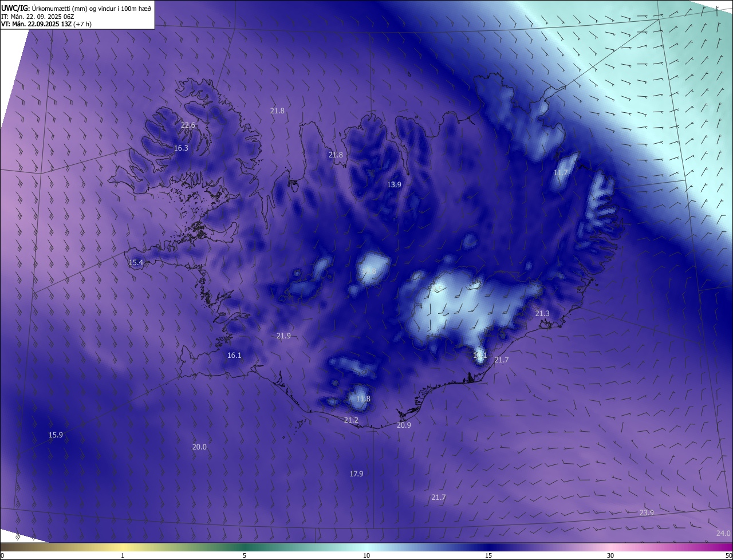The width and height of the screenshot is (733, 560).
Task: Click the color scale tick labeled 5
Action: pyautogui.click(x=245, y=555)
